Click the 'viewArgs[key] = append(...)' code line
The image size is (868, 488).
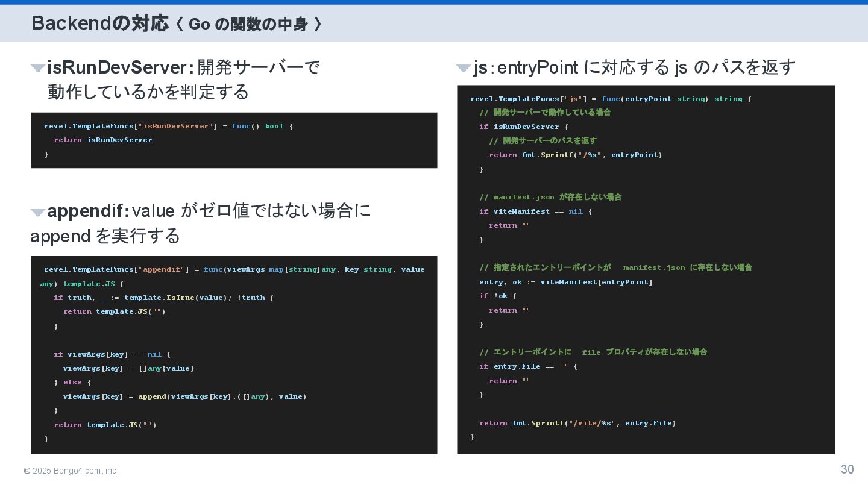click(184, 396)
